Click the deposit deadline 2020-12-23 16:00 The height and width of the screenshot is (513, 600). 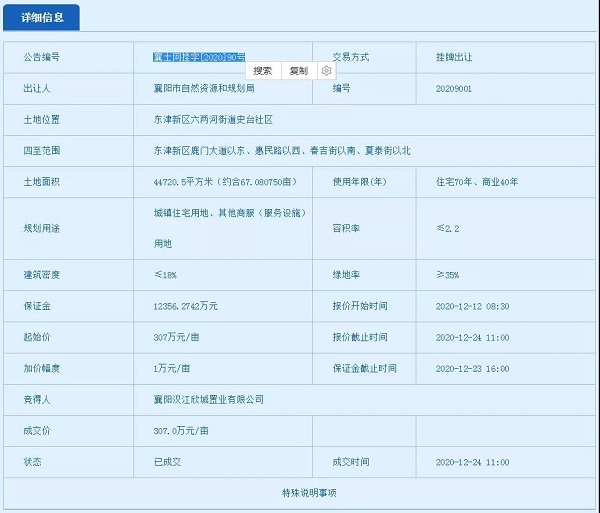tap(472, 368)
